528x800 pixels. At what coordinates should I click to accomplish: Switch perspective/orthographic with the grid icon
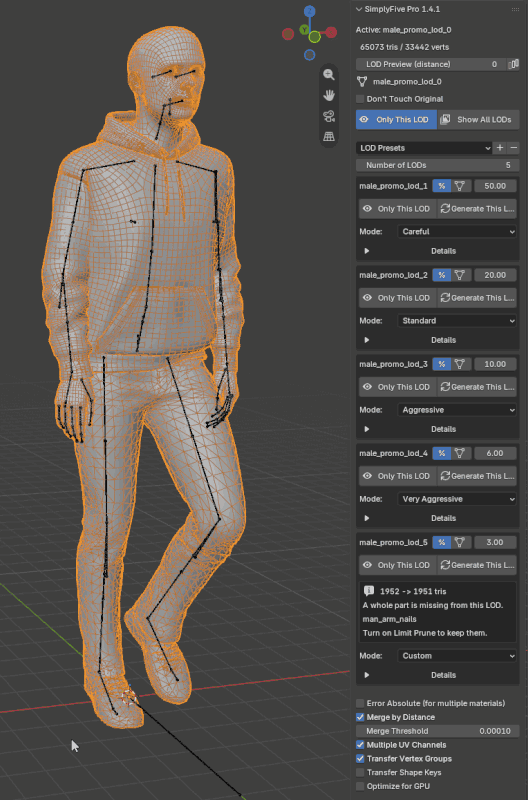(329, 137)
